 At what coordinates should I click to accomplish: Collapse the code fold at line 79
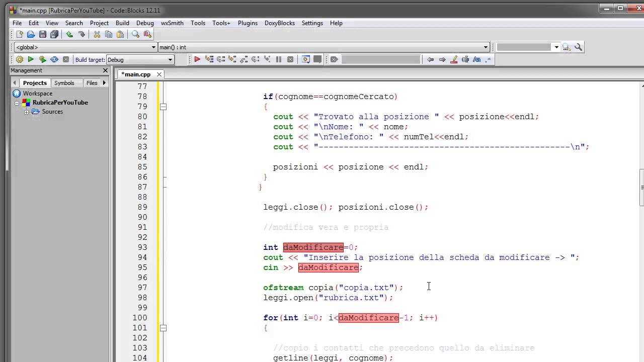click(163, 107)
